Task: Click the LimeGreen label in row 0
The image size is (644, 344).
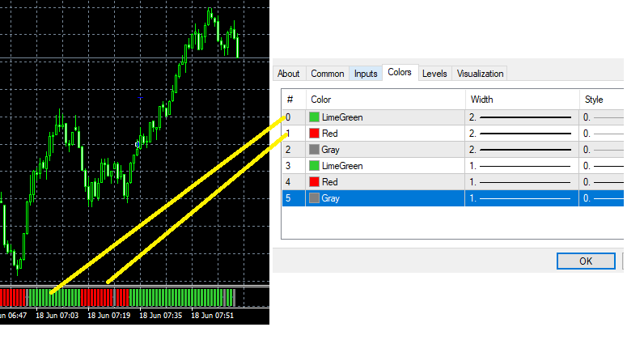Action: click(342, 117)
